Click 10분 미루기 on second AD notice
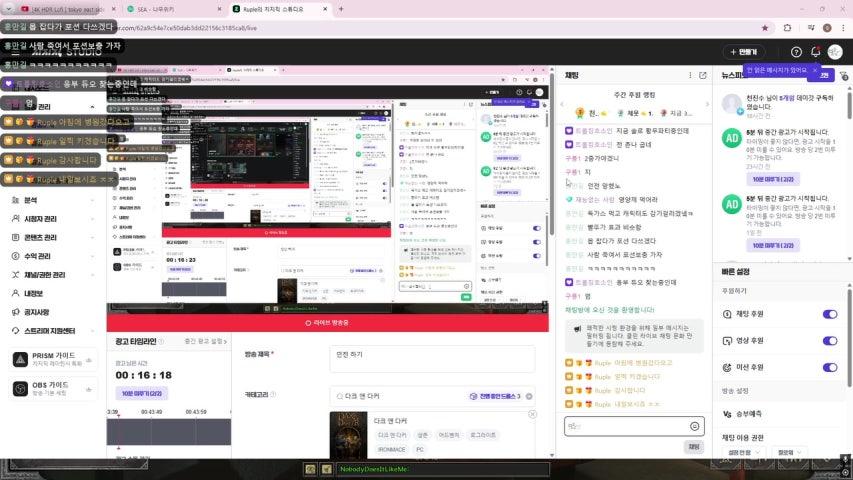This screenshot has height=480, width=853. (x=773, y=245)
